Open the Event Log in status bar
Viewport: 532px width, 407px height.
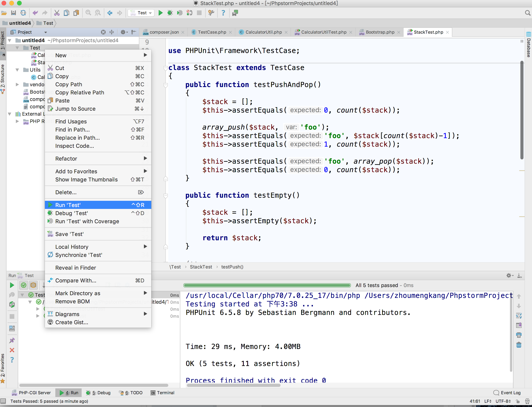(507, 393)
